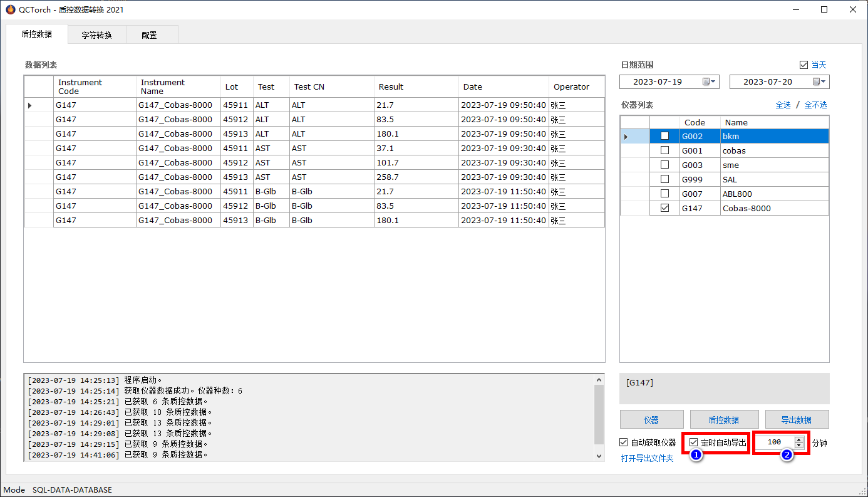Toggle the 当天 checkbox
Viewport: 868px width, 497px height.
tap(803, 65)
